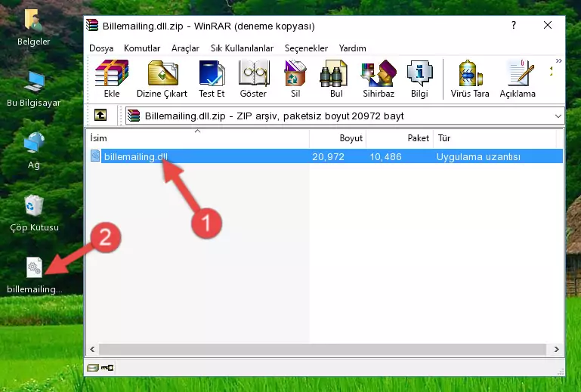Select the Belgeler desktop icon
This screenshot has width=581, height=392.
click(33, 27)
